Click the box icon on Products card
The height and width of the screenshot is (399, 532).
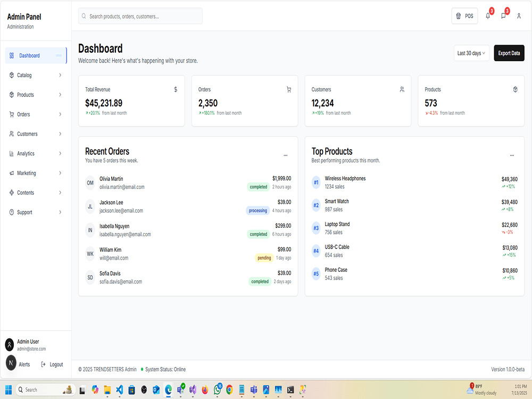pos(515,89)
